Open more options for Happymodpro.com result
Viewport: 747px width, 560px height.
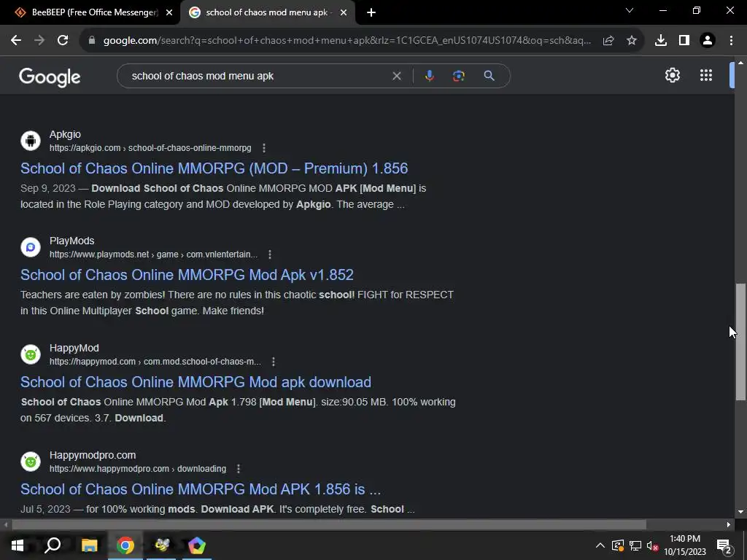239,469
